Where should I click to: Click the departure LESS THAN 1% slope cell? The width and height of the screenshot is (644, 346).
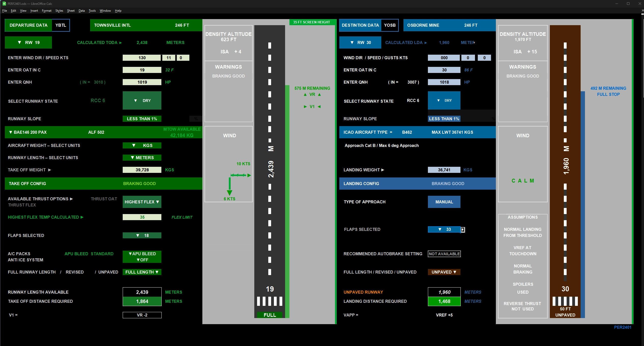click(x=142, y=119)
